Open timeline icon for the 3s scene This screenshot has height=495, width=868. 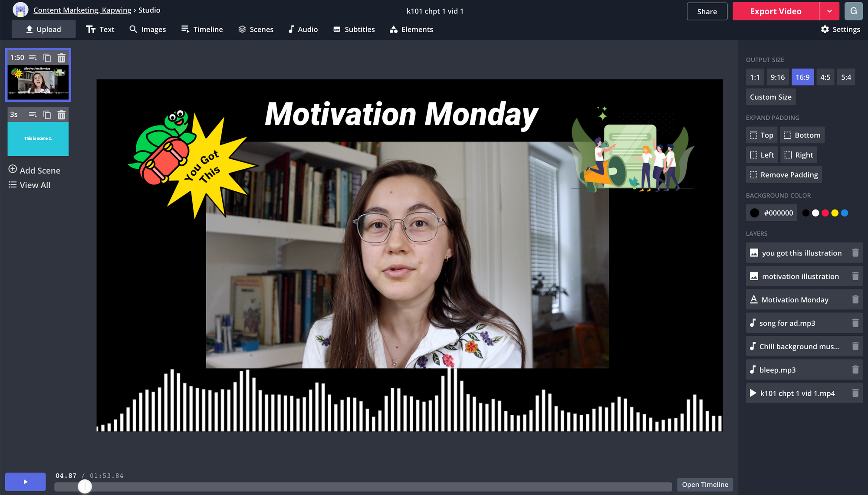click(33, 115)
